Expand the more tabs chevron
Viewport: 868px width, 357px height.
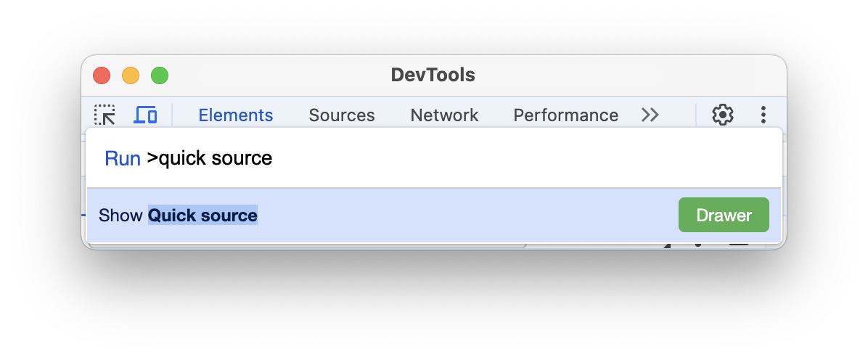coord(650,115)
